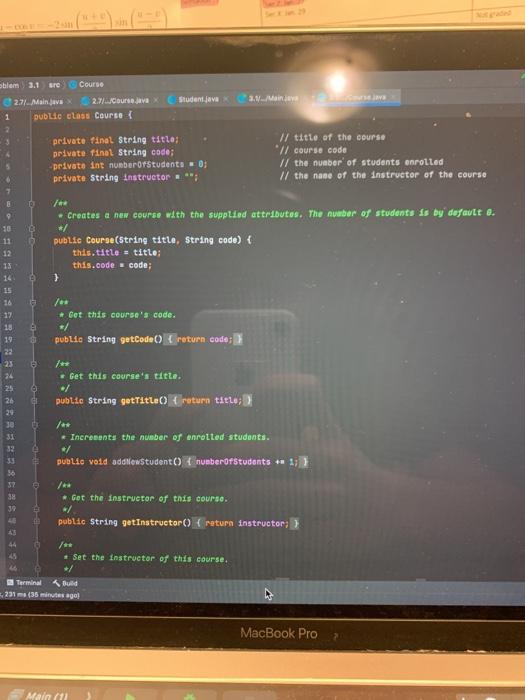
Task: Click the class icon on 2.7 Course.java tab
Action: [x=86, y=101]
